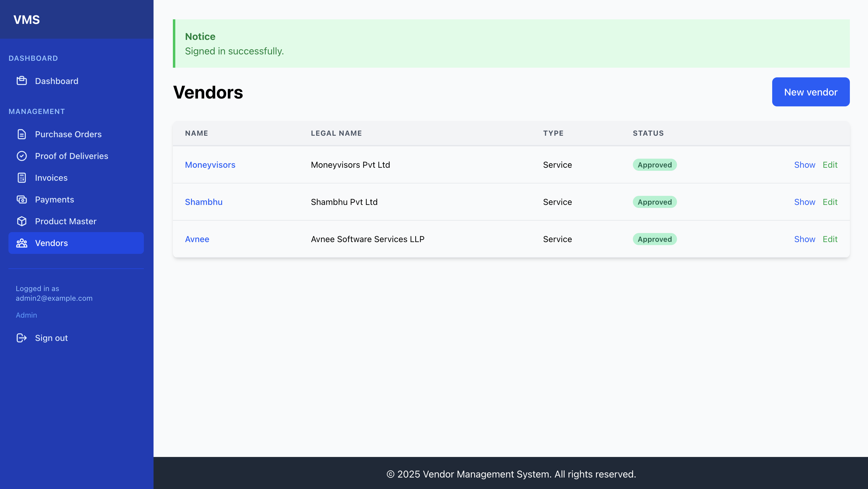Click Sign out in the sidebar
The image size is (868, 489).
pos(51,338)
